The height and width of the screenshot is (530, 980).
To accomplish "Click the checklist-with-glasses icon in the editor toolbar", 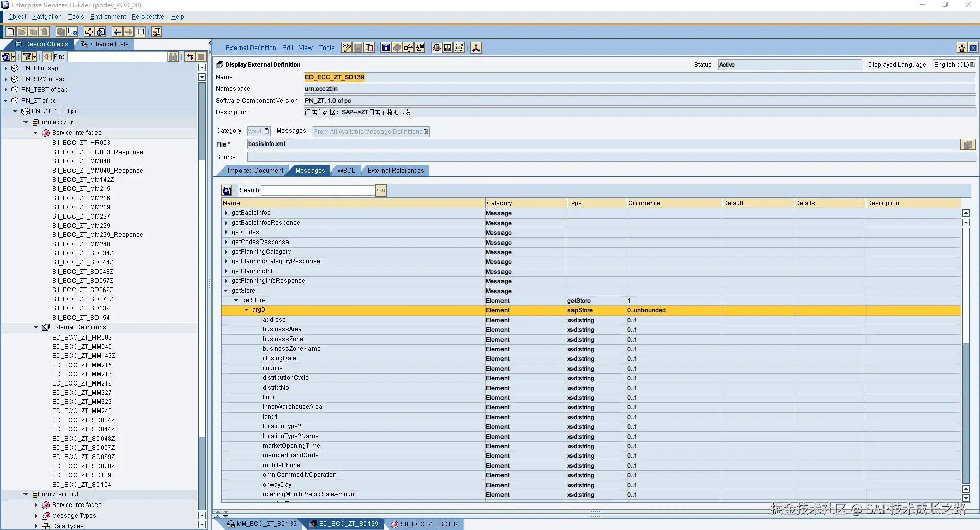I will [420, 47].
